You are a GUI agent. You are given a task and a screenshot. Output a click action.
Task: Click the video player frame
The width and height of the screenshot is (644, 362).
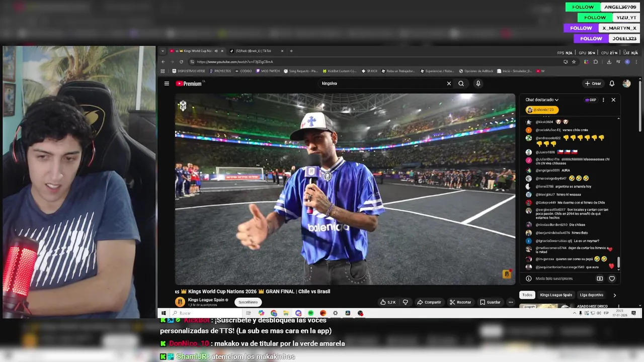coord(345,189)
